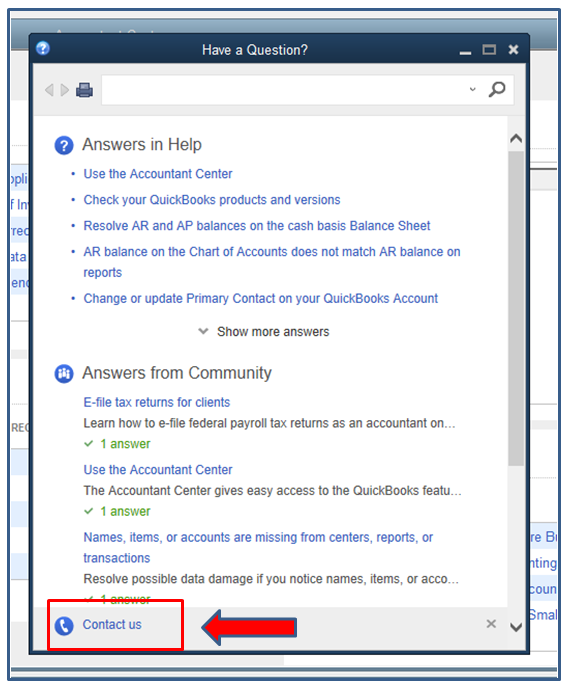
Task: Print the help topic using printer icon
Action: (x=84, y=90)
